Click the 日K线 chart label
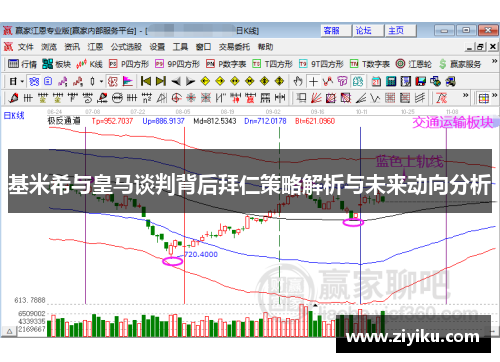Image resolution: width=500 pixels, height=362 pixels. [x=14, y=116]
